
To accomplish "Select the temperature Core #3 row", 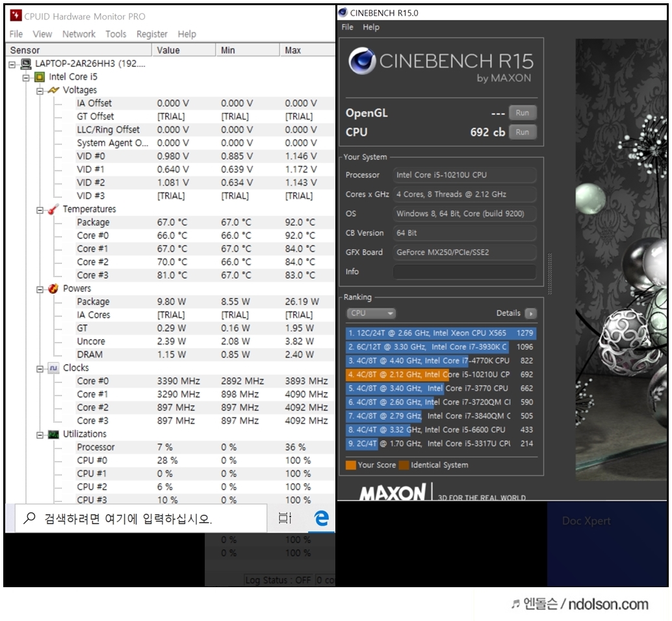I will pyautogui.click(x=205, y=275).
